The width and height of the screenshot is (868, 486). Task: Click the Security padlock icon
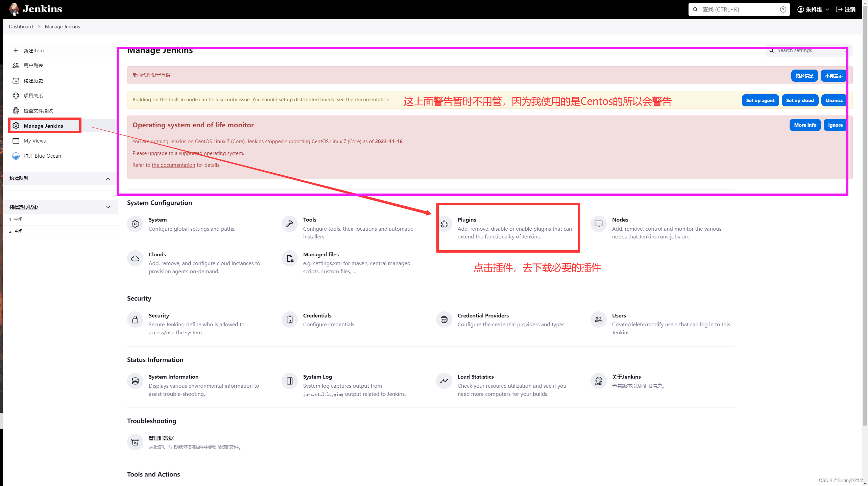pos(135,319)
